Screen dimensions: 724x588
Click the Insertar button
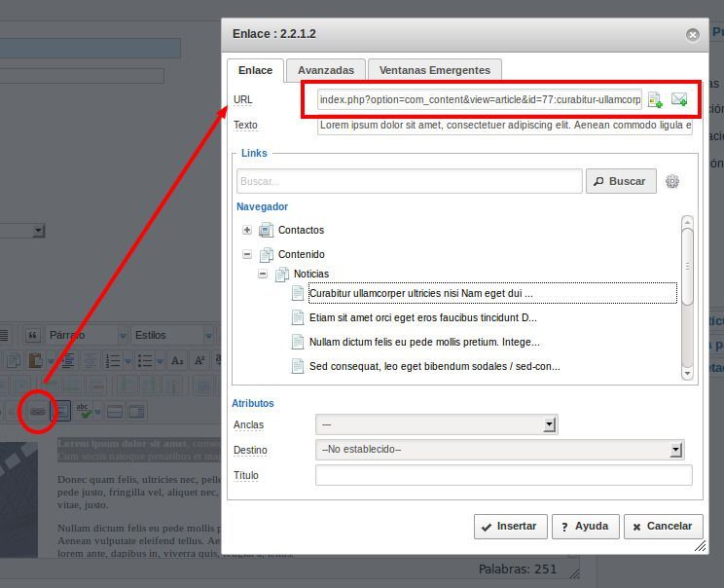tap(510, 527)
